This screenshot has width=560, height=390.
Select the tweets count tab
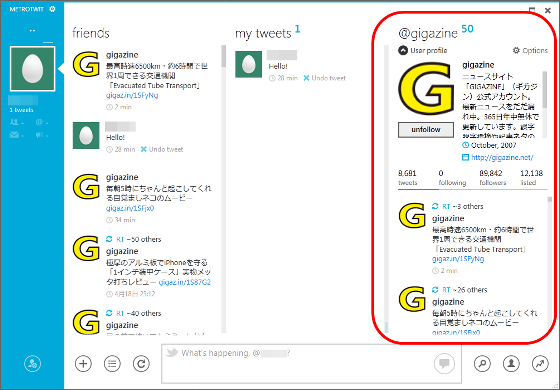pos(408,178)
